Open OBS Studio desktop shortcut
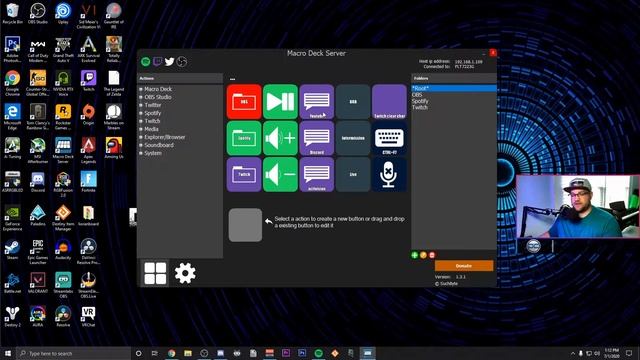Image resolution: width=640 pixels, height=360 pixels. click(x=38, y=14)
